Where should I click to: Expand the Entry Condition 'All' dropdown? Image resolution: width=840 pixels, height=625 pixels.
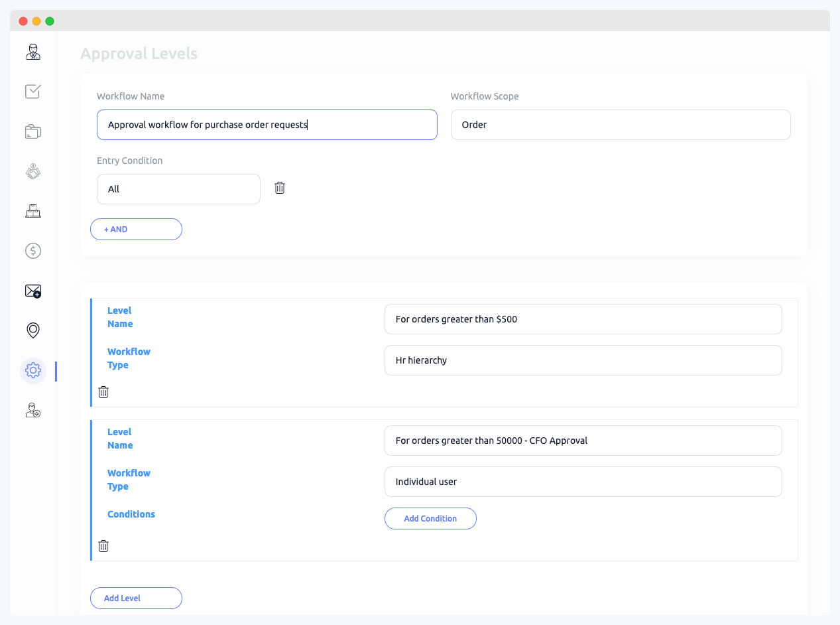pos(178,188)
